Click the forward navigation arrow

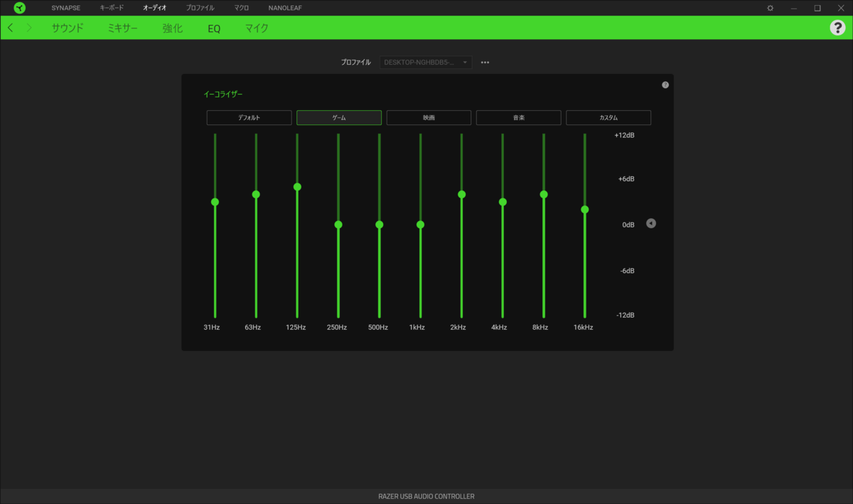[29, 28]
